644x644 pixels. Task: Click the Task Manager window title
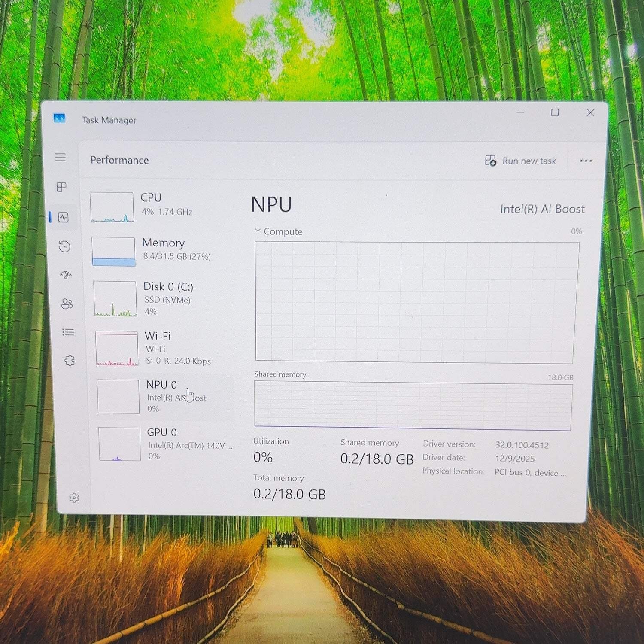(109, 120)
